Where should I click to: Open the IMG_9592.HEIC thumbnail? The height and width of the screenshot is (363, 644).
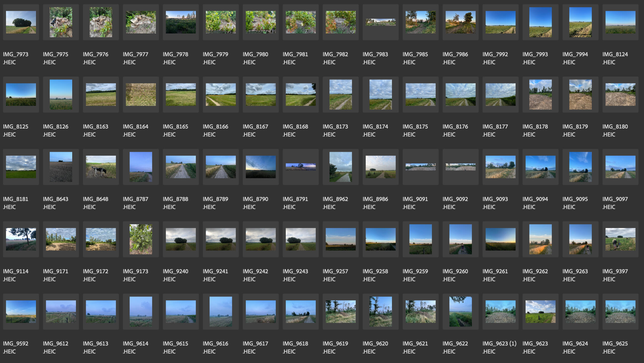(21, 311)
